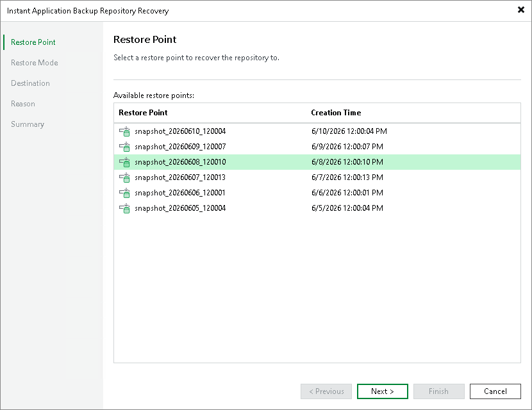This screenshot has width=532, height=410.
Task: Click creation time 6/7/2026 12:00:13 PM
Action: [347, 177]
